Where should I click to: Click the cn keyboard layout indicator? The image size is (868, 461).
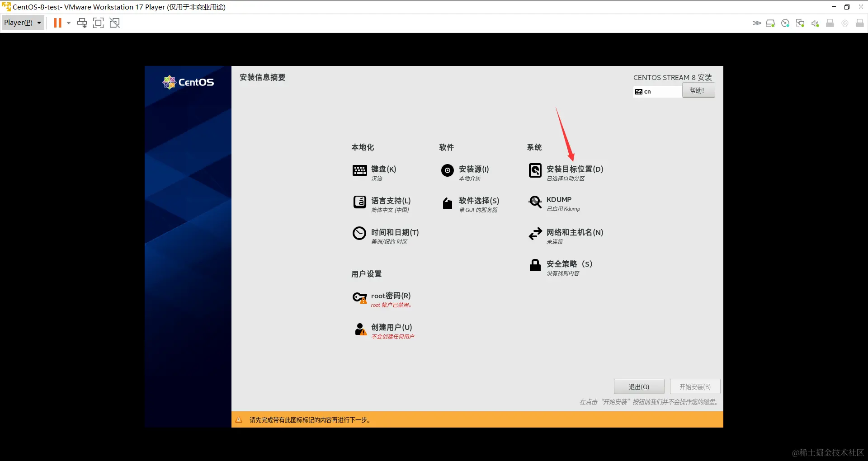tap(658, 91)
